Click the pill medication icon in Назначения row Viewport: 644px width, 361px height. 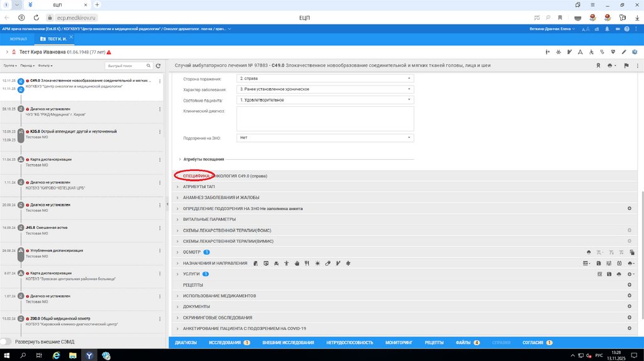click(x=328, y=264)
